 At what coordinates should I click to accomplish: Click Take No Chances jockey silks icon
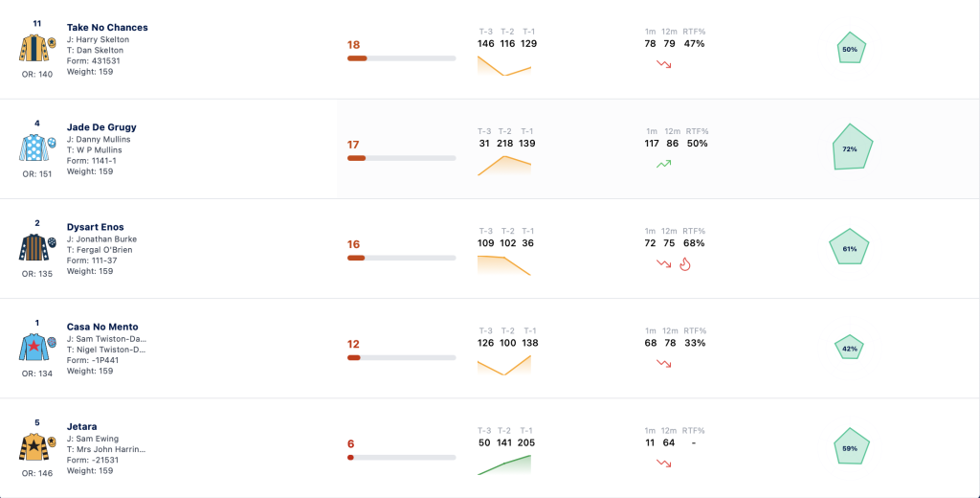coord(37,48)
